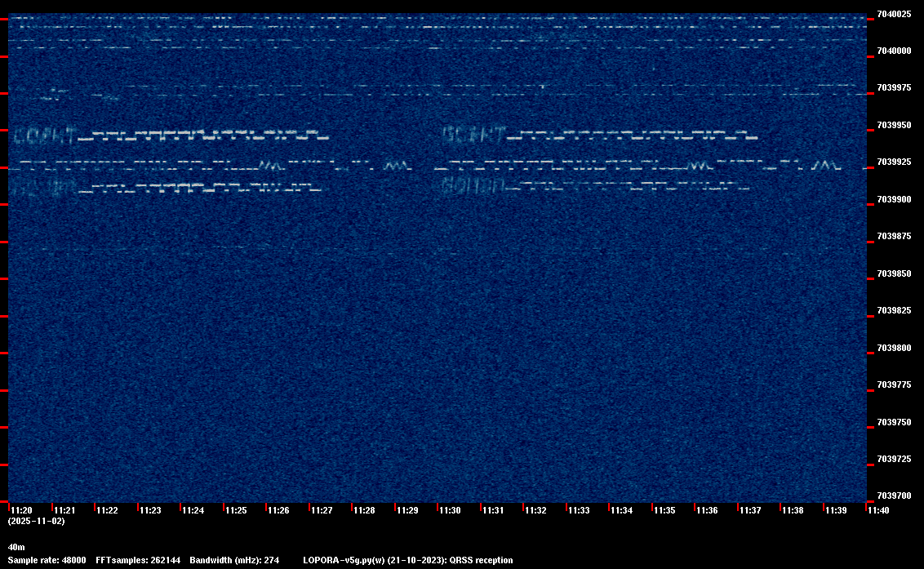924x569 pixels.
Task: Click the 11:28 time label
Action: (365, 510)
